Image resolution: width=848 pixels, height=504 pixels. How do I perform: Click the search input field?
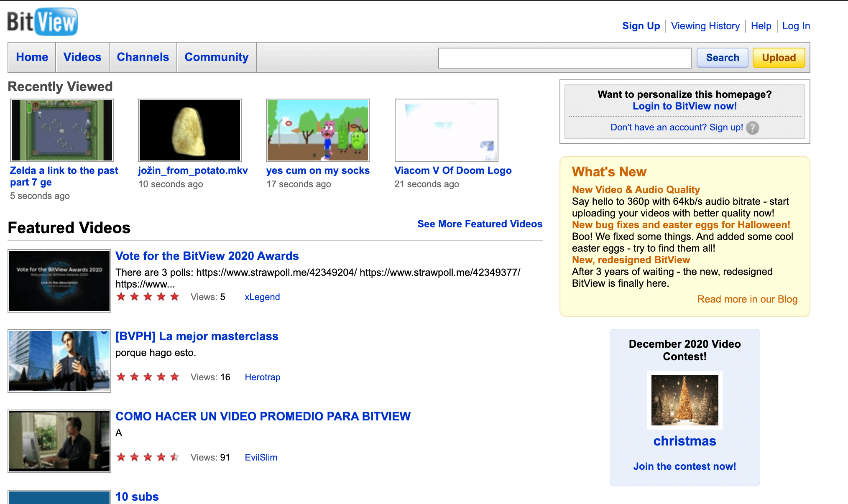[x=564, y=57]
